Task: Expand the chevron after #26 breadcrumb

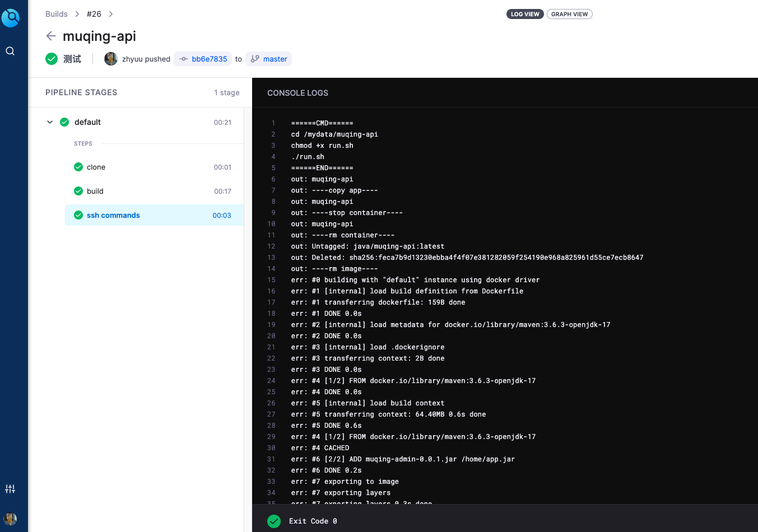Action: point(110,13)
